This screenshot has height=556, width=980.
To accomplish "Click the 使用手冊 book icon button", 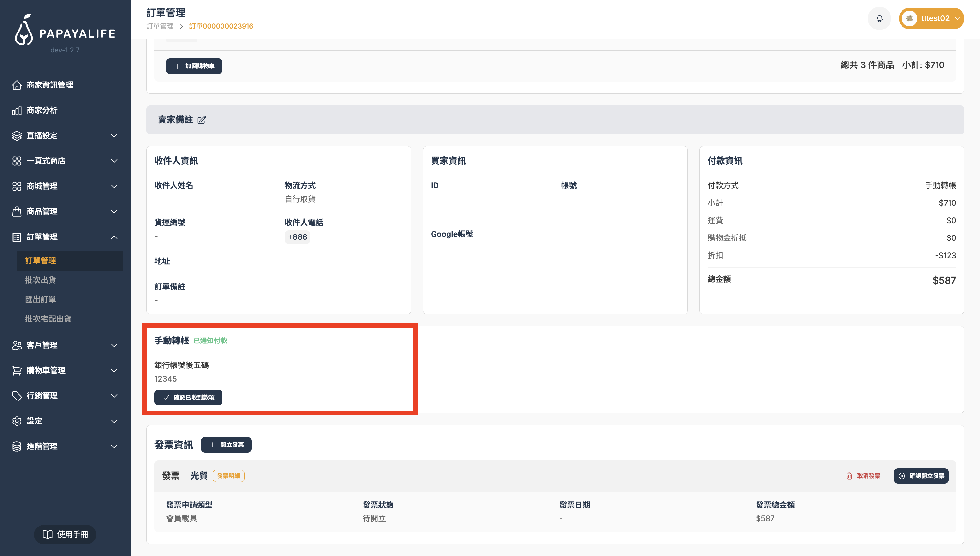I will point(65,534).
